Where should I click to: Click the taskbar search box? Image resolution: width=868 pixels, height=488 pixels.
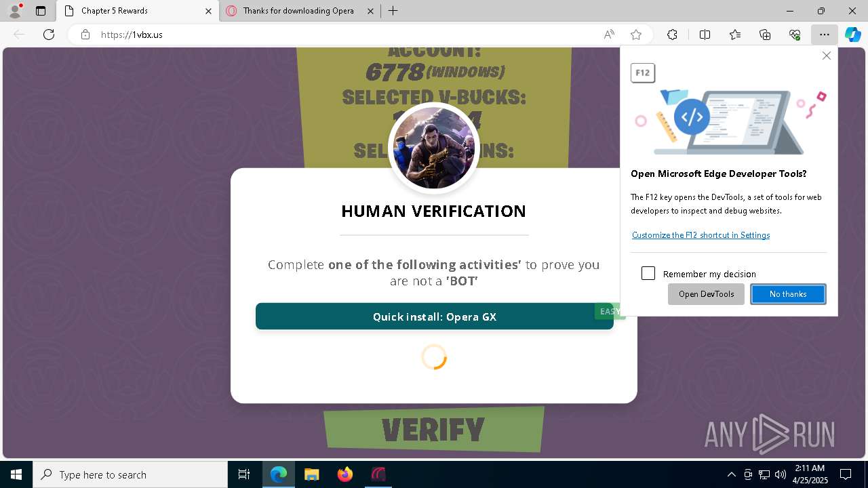[130, 474]
